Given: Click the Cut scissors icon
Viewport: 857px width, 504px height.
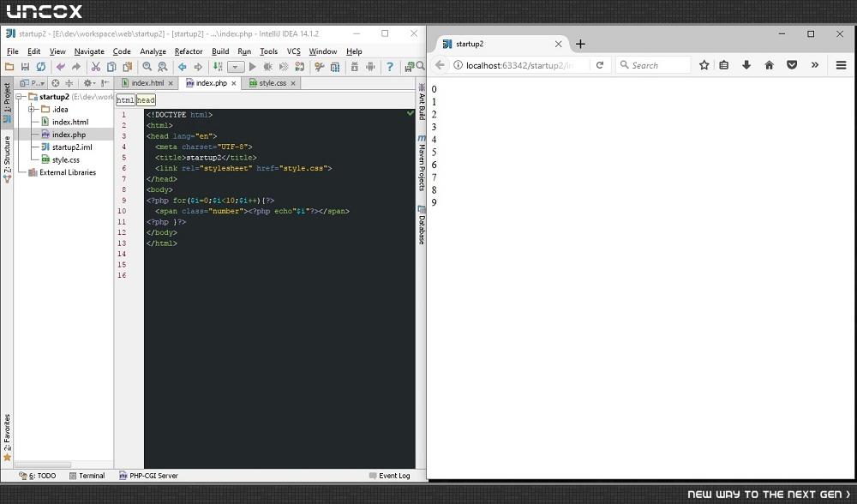Looking at the screenshot, I should 96,67.
